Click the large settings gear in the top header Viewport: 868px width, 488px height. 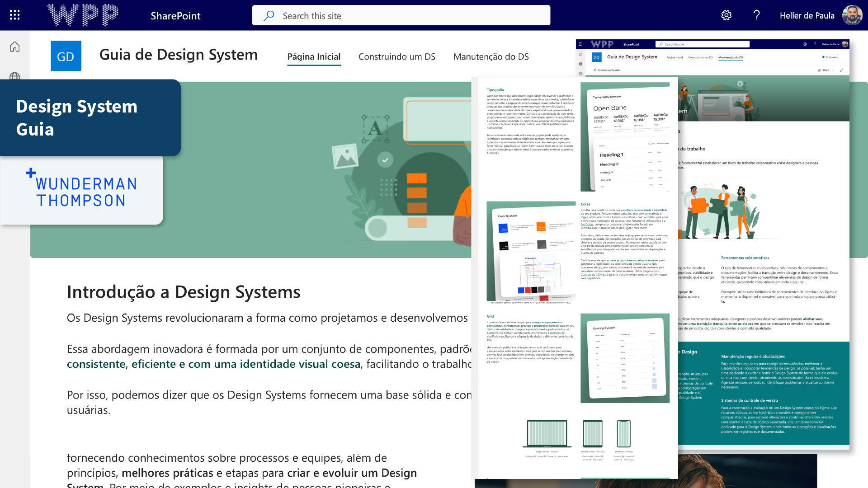(x=726, y=15)
